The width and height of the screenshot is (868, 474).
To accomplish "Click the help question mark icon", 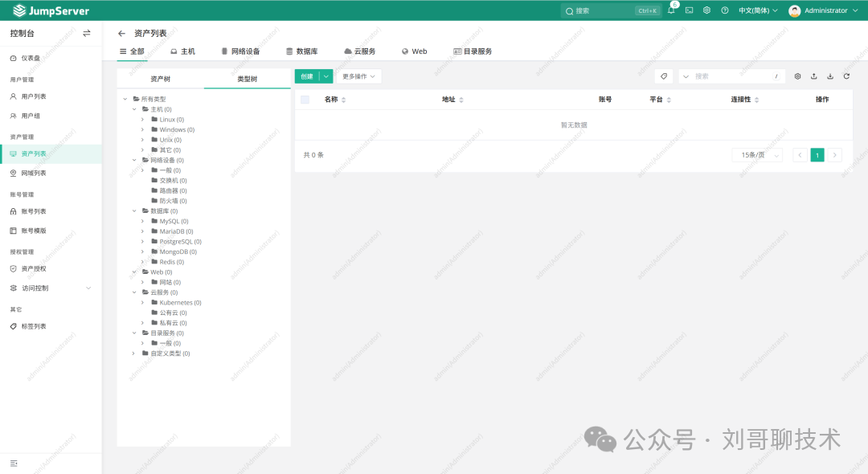I will point(725,10).
